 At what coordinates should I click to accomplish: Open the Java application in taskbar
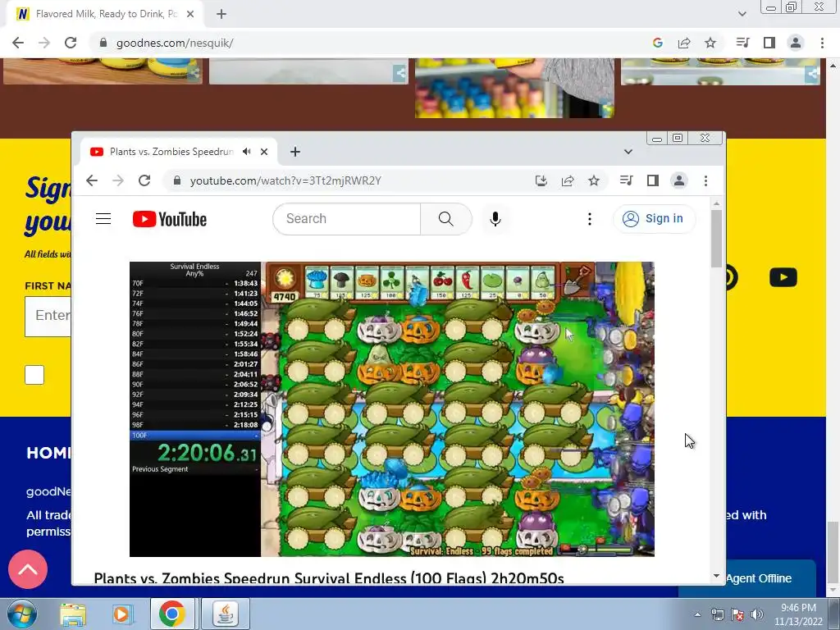(226, 614)
